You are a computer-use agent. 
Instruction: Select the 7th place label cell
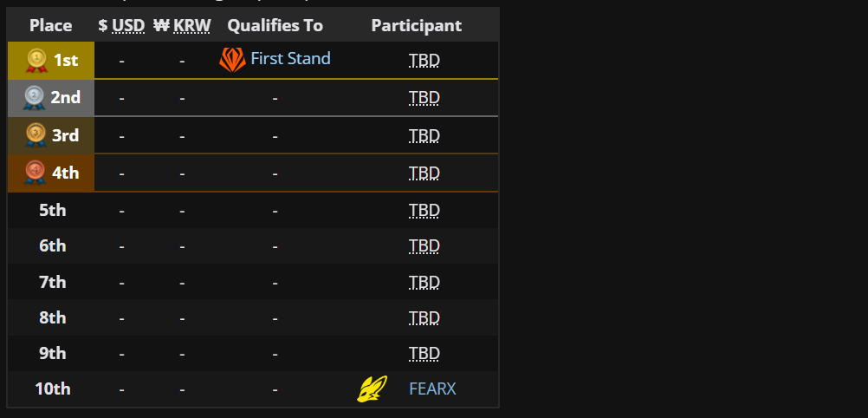tap(51, 282)
